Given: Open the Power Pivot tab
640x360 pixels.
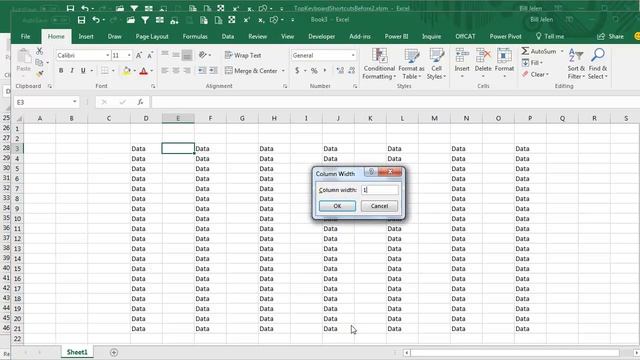Looking at the screenshot, I should 505,36.
